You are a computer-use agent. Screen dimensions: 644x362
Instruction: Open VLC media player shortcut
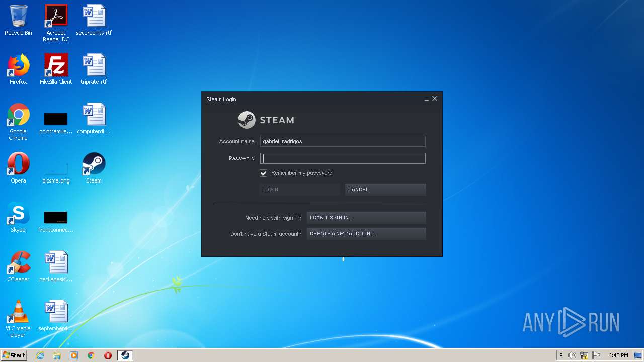click(x=18, y=319)
